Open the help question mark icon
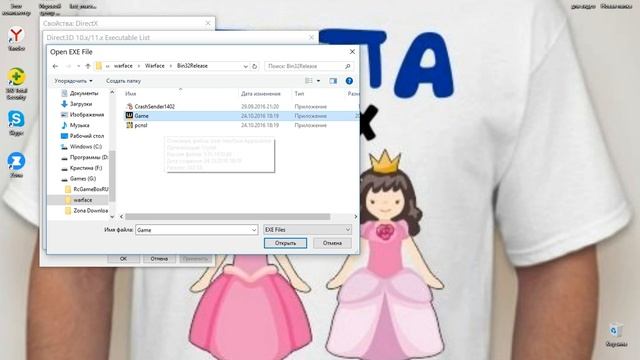The width and height of the screenshot is (640, 360). [x=349, y=81]
